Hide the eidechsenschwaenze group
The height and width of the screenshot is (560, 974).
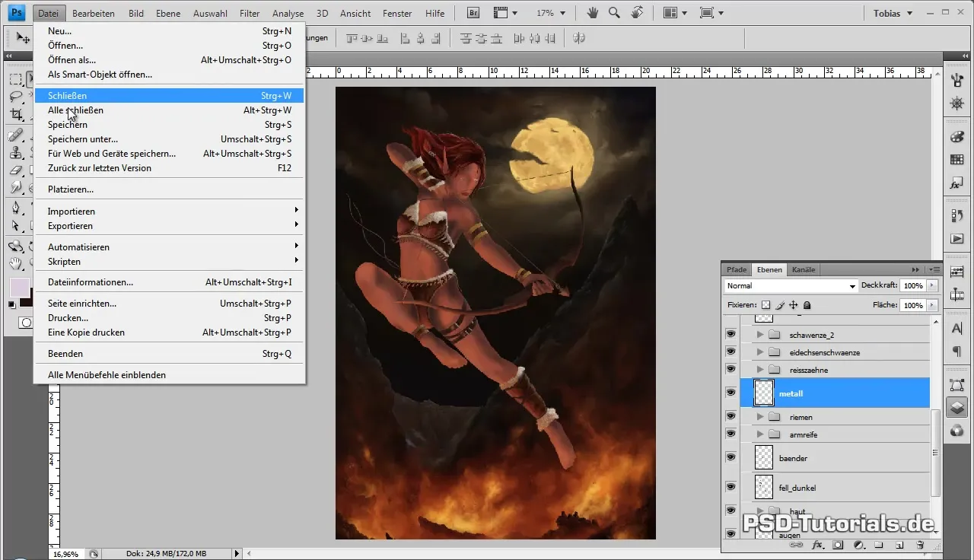[x=731, y=352]
